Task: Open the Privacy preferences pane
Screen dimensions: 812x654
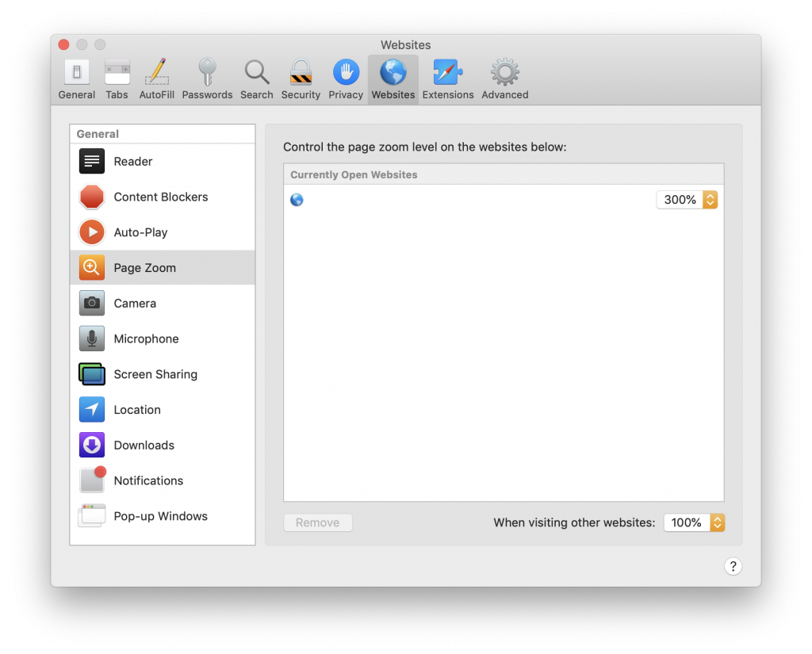Action: [x=346, y=79]
